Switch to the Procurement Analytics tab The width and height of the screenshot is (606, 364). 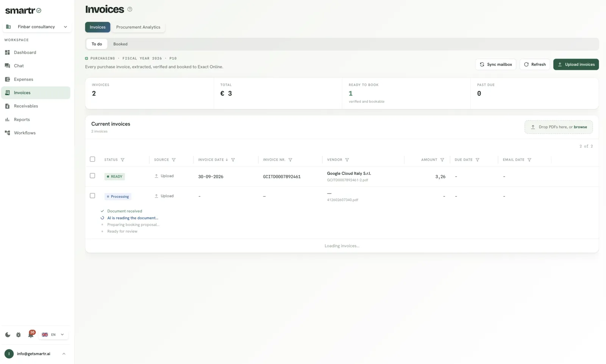(x=138, y=27)
